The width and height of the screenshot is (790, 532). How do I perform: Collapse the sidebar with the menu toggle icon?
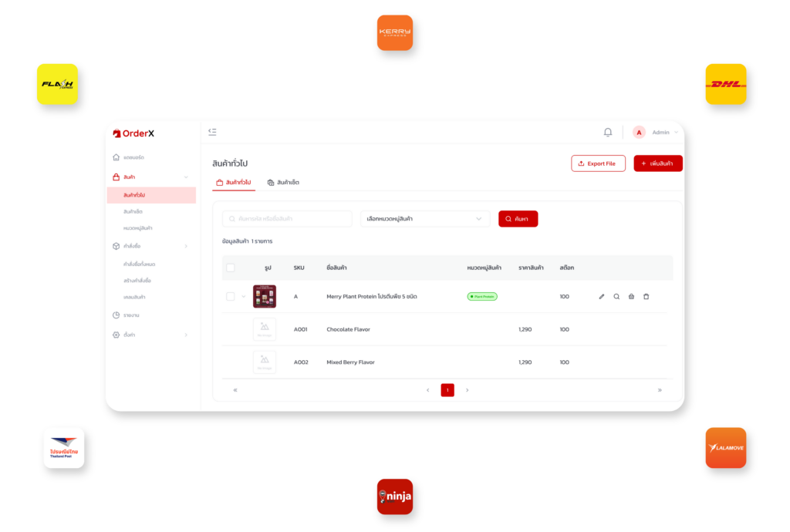pos(212,132)
